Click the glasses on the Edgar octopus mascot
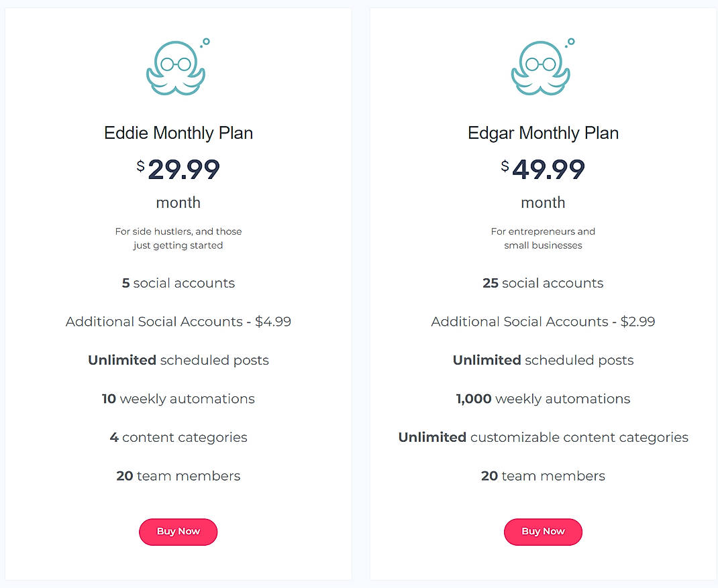718x588 pixels. point(541,63)
